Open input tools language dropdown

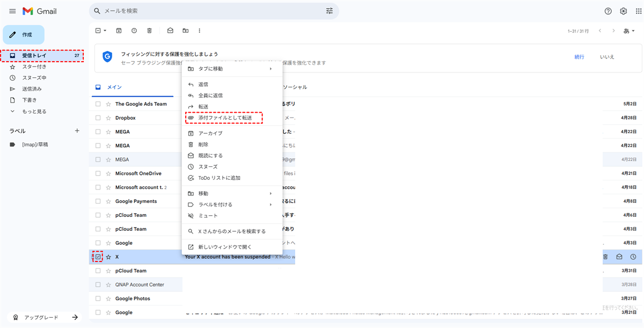click(x=629, y=31)
